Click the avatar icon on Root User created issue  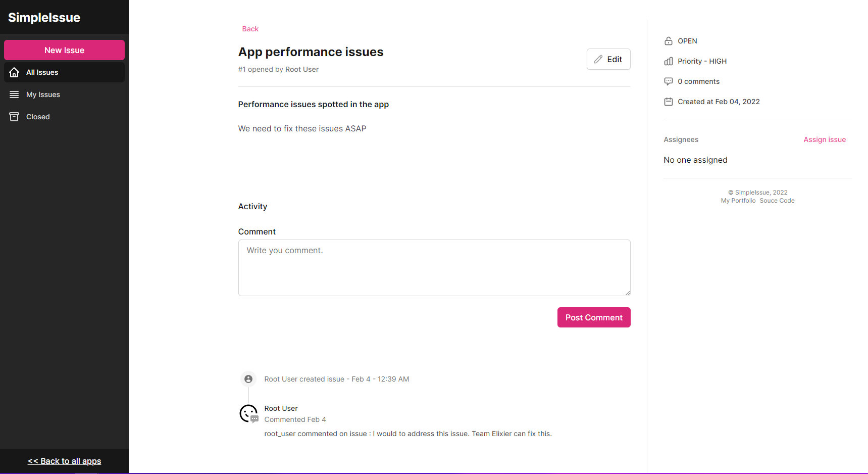(248, 378)
